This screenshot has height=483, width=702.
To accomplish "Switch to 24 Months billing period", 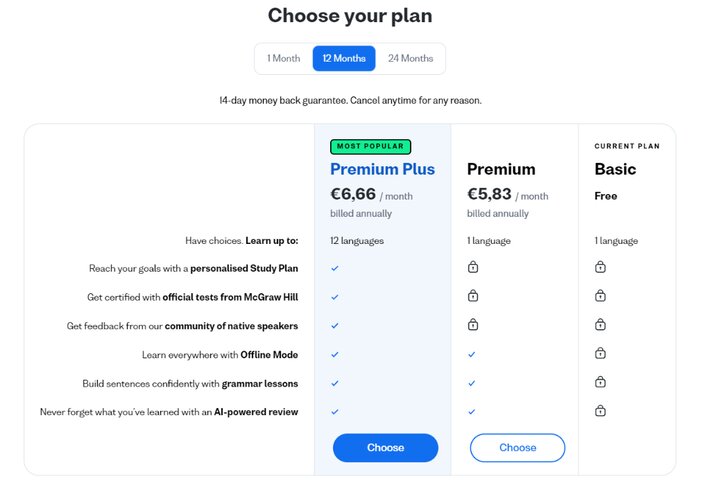I will point(411,58).
